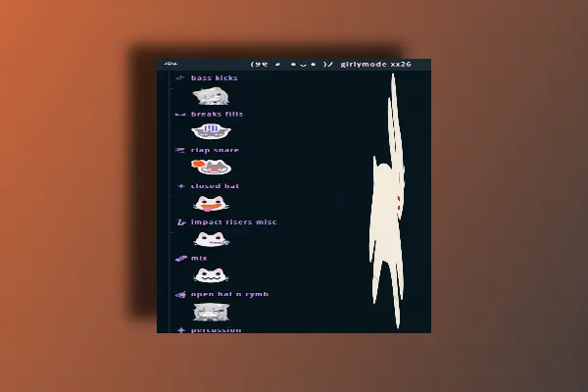Open the 'impact risers misc' folder
This screenshot has height=392, width=588.
click(233, 222)
